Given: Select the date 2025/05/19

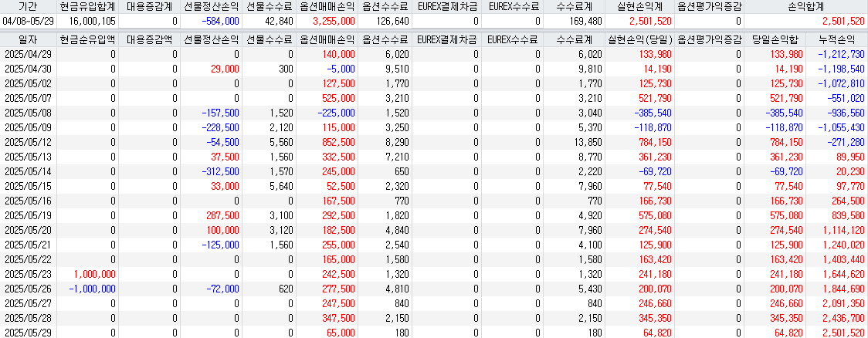Looking at the screenshot, I should [x=28, y=215].
